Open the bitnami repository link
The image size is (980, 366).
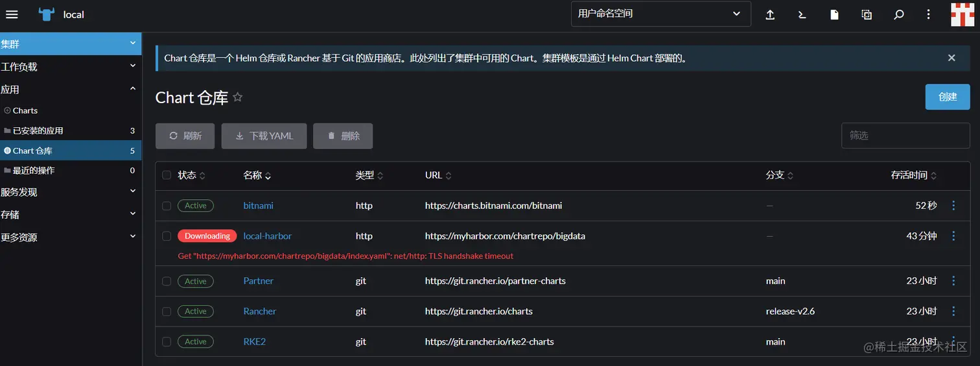[258, 206]
